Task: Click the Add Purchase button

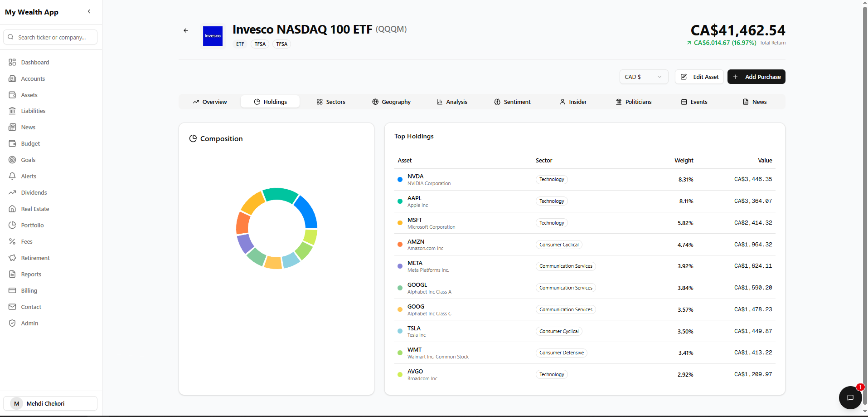Action: [756, 77]
